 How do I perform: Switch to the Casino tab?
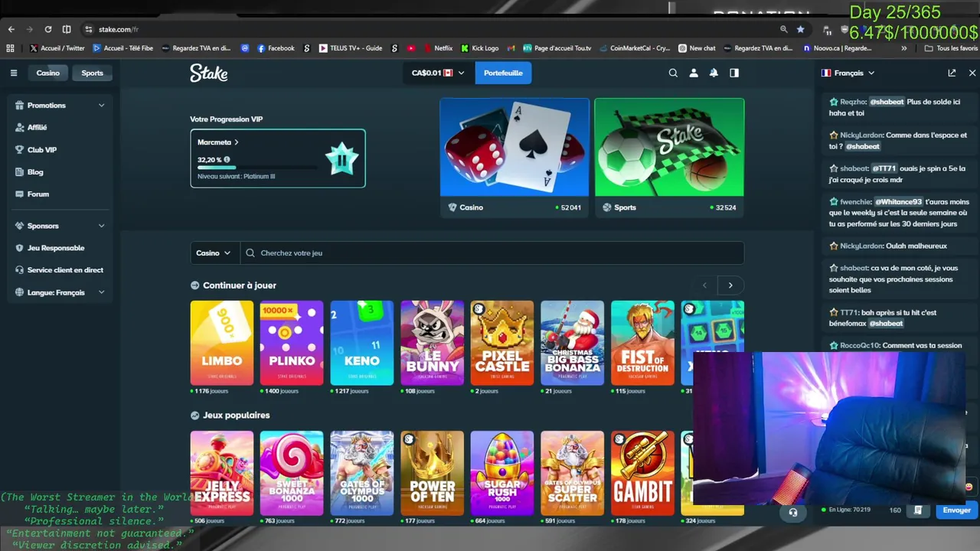click(48, 73)
